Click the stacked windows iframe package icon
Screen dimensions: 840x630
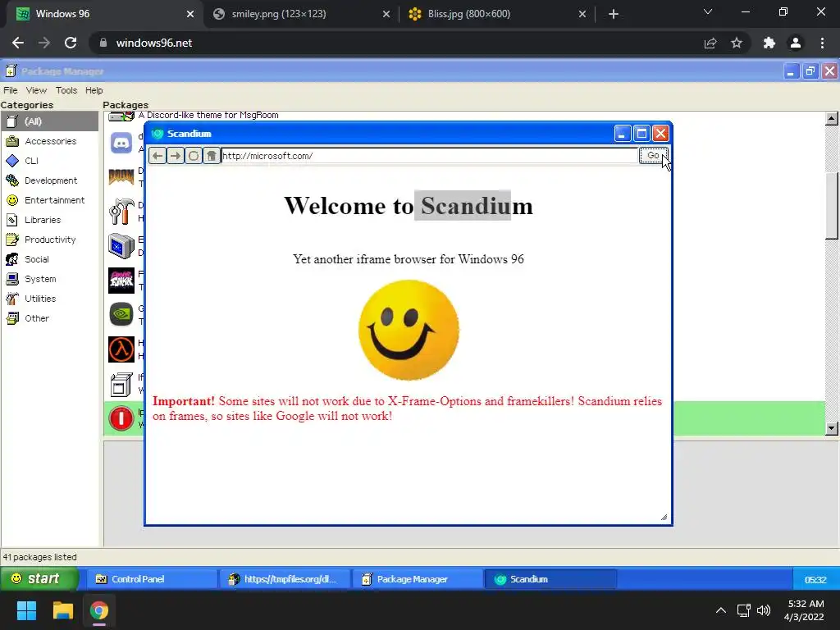(121, 384)
